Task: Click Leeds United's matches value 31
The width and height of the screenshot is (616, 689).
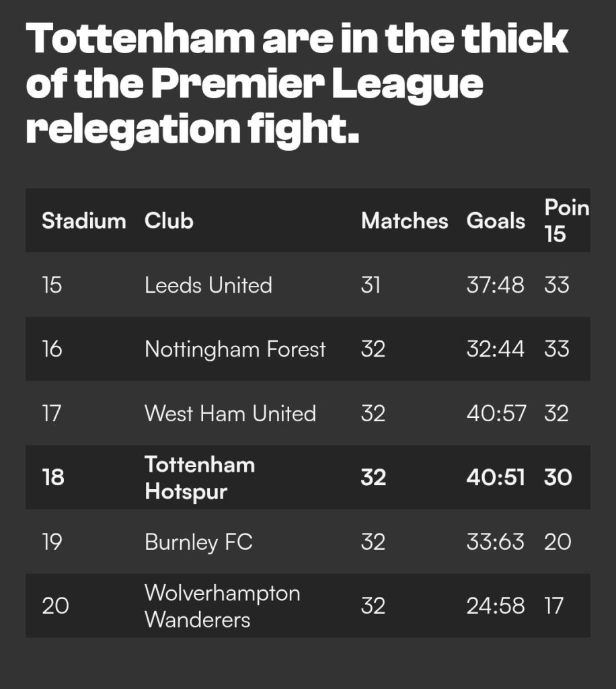Action: coord(371,285)
